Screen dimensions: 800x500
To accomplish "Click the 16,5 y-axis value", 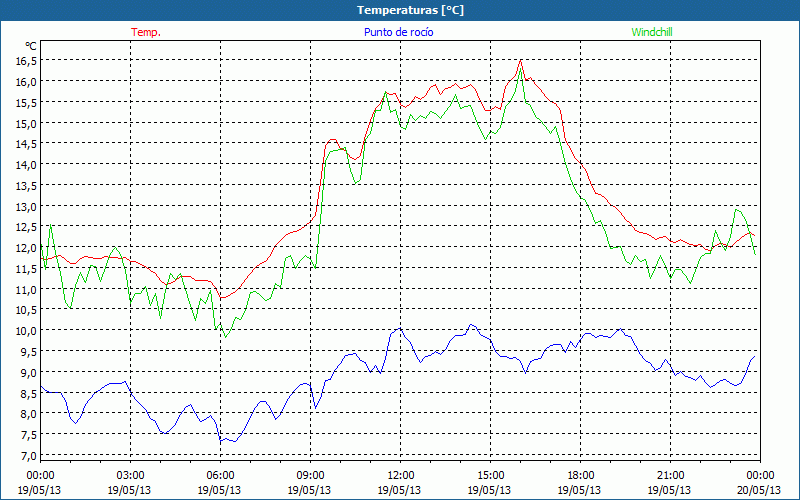I will [x=26, y=61].
